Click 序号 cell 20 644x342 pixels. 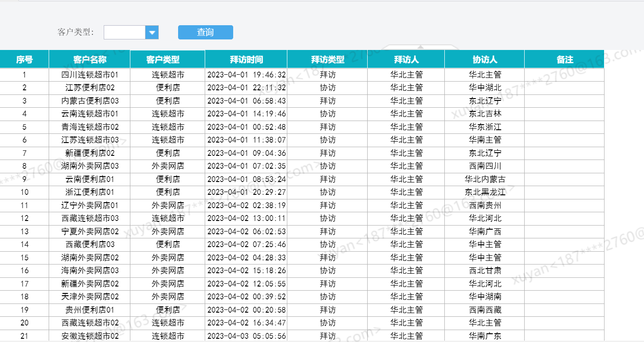pos(24,323)
